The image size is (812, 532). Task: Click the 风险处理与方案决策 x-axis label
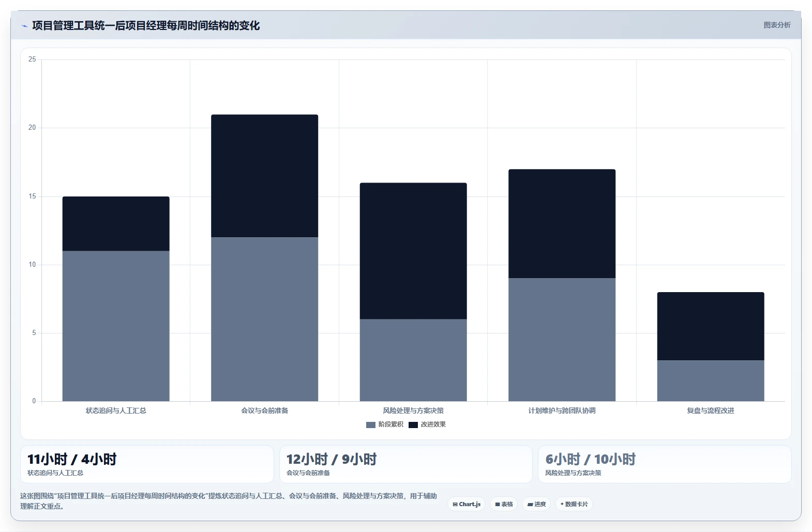[413, 411]
